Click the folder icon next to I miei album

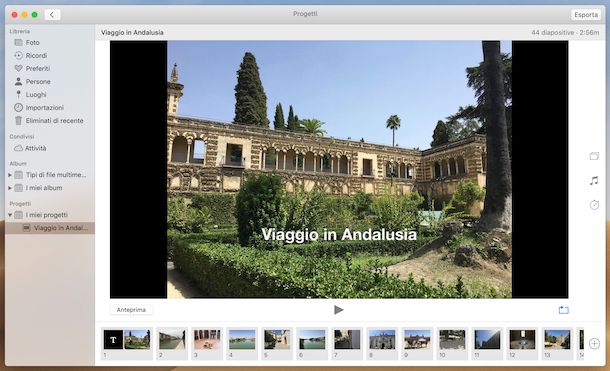click(18, 188)
